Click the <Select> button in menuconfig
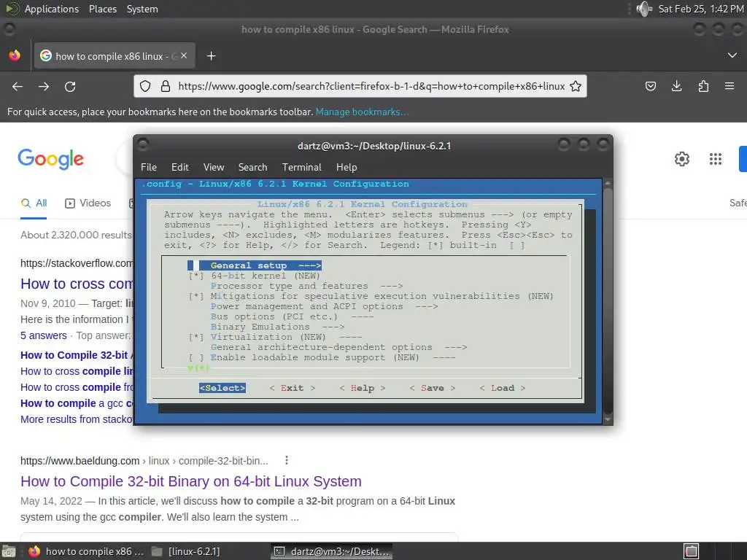Screen dimensions: 747x560 (x=222, y=388)
